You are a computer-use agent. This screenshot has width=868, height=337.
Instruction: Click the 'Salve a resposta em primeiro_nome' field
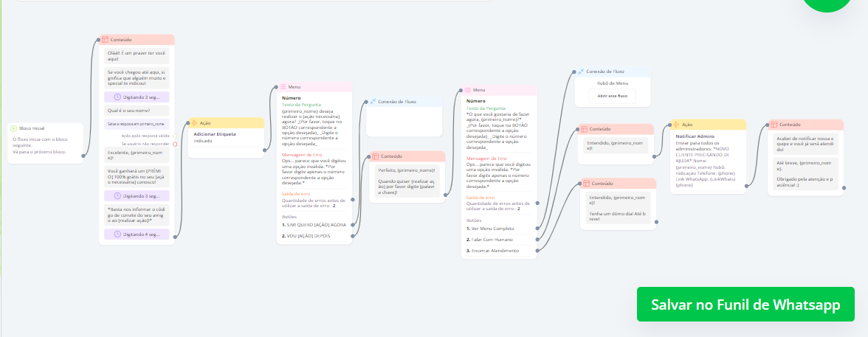click(x=137, y=124)
